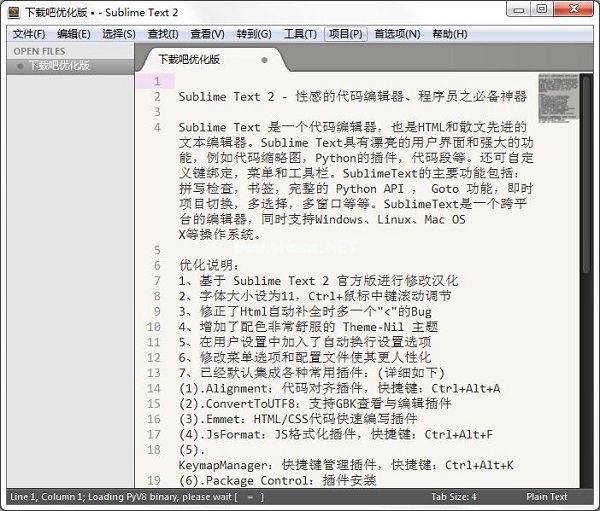Click line '6、修改菜单选项和配置文件使其更人性化'

point(305,358)
